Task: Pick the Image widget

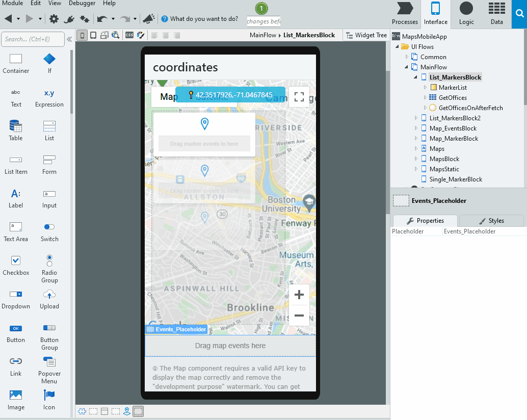Action: point(16,400)
